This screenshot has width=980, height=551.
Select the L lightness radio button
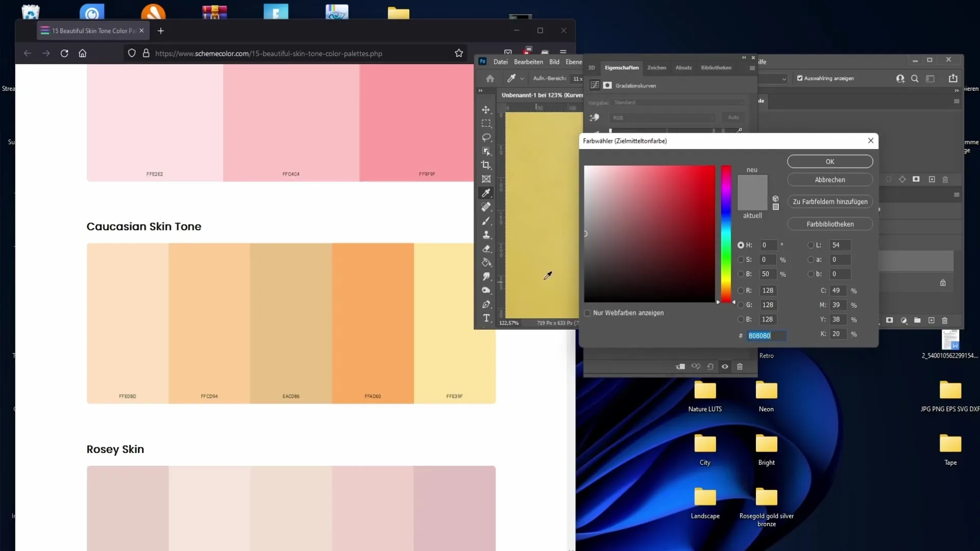pyautogui.click(x=811, y=245)
